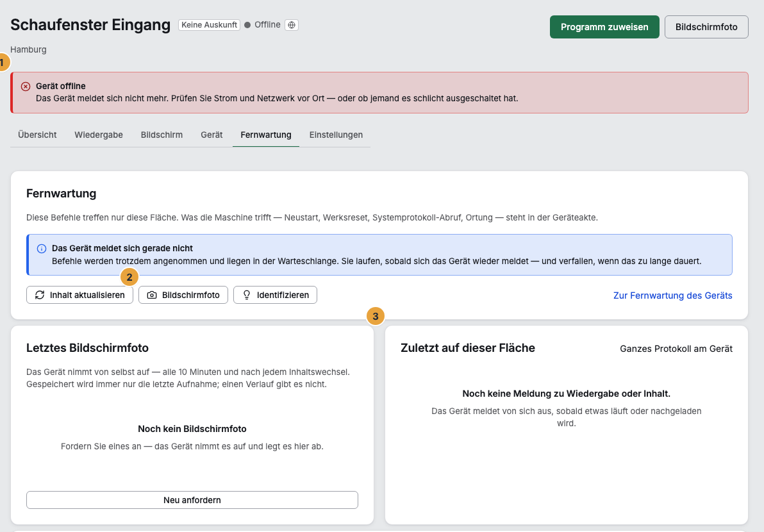This screenshot has height=532, width=764.
Task: Click the blue info icon in the notice
Action: coord(42,249)
